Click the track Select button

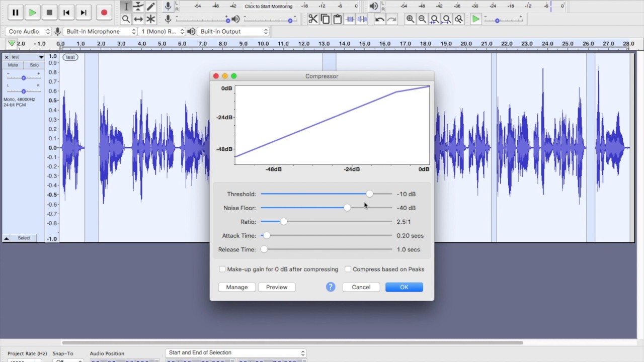[24, 238]
